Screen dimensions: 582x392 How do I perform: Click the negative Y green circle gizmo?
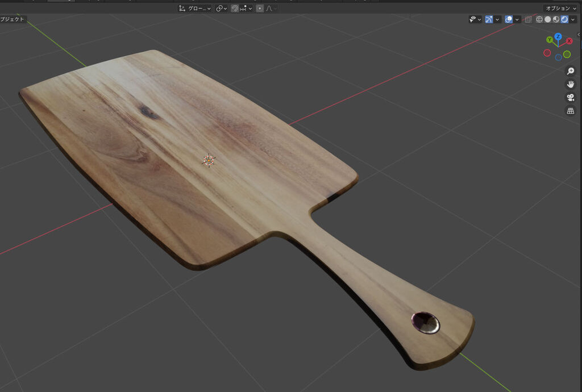click(567, 55)
